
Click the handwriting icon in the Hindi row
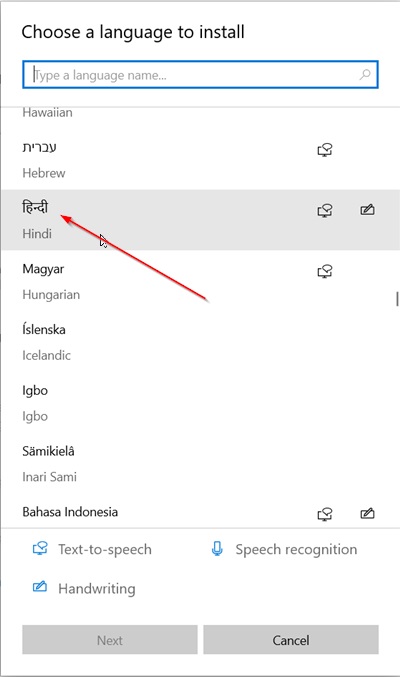(x=367, y=210)
